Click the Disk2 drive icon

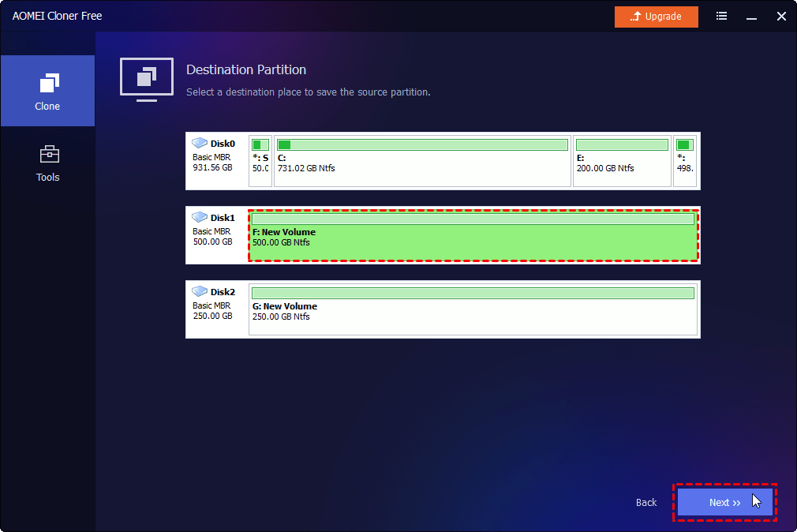(200, 292)
